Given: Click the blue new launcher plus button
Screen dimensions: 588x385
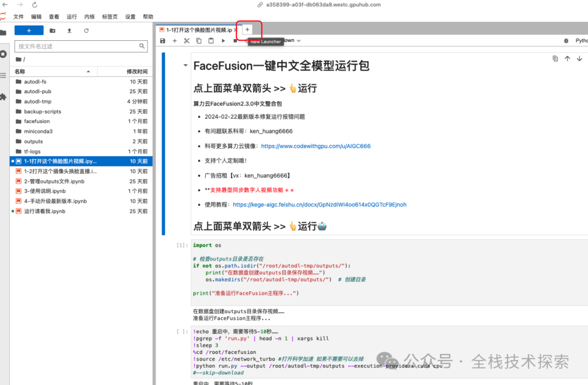Looking at the screenshot, I should (29, 30).
